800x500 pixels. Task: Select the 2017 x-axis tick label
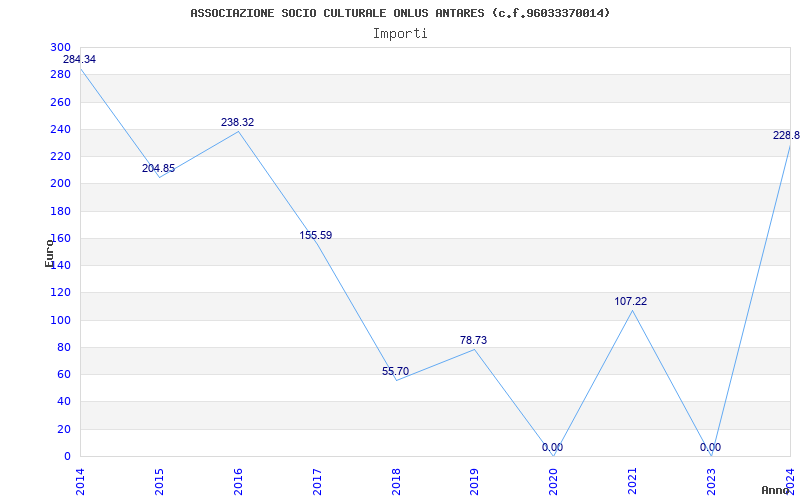(317, 482)
